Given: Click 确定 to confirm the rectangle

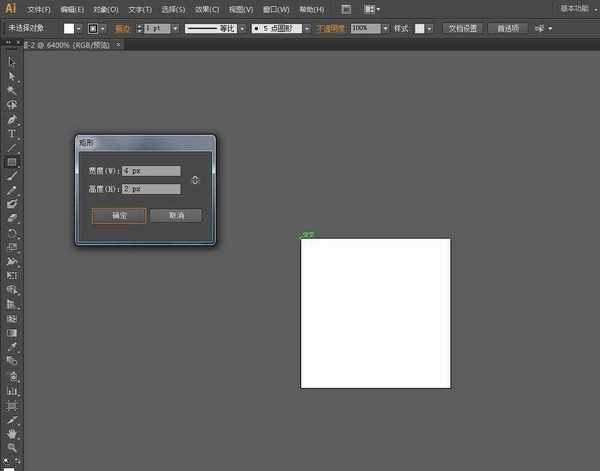Looking at the screenshot, I should [x=119, y=215].
